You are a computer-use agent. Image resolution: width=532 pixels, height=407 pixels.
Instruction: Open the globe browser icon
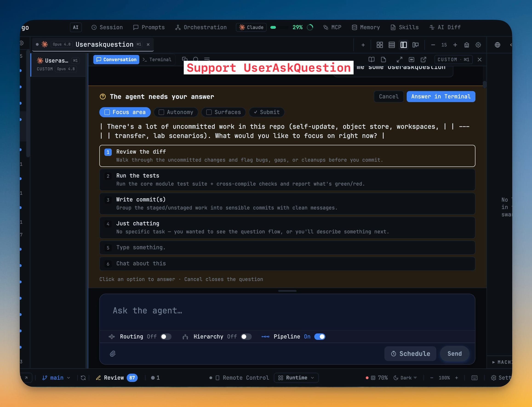coord(497,45)
